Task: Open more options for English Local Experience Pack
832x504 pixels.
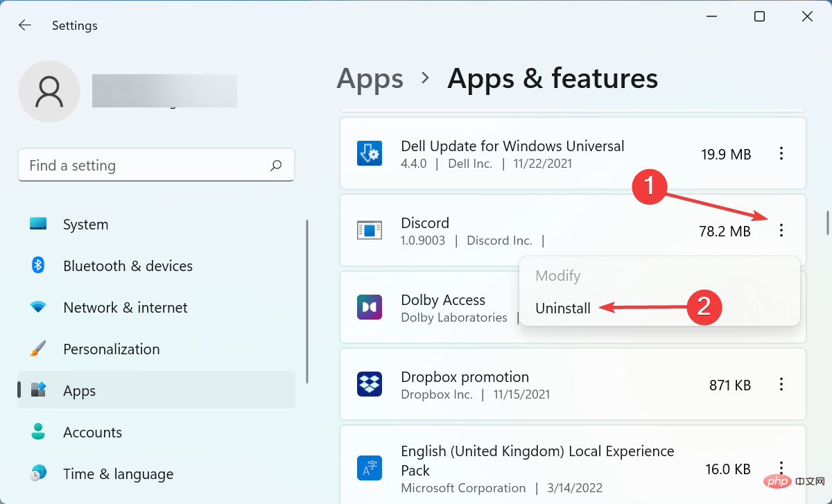Action: (781, 469)
